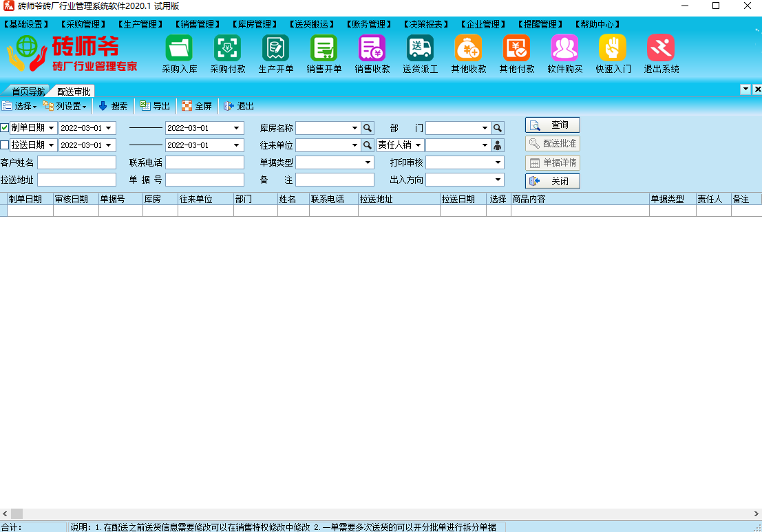Open the 【库房管理】 menu
762x532 pixels.
coord(255,24)
